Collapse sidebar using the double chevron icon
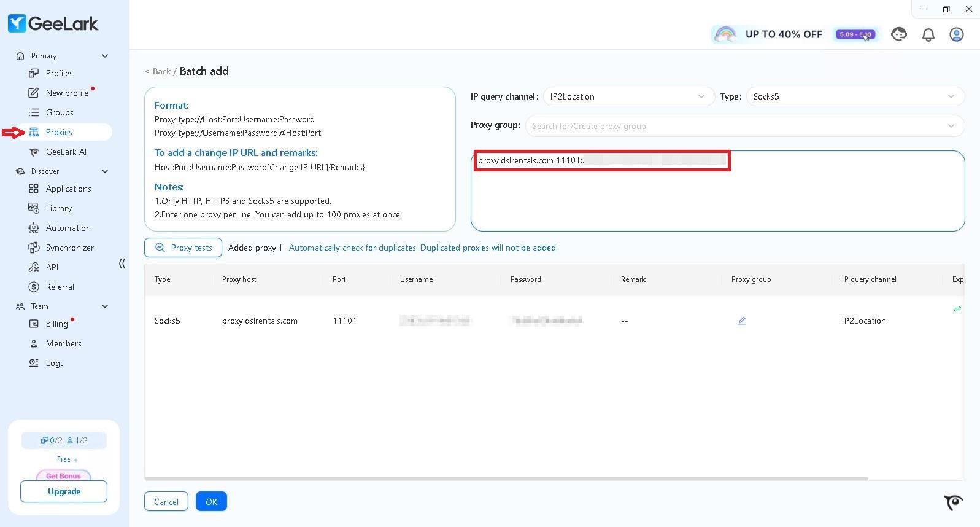 point(122,263)
